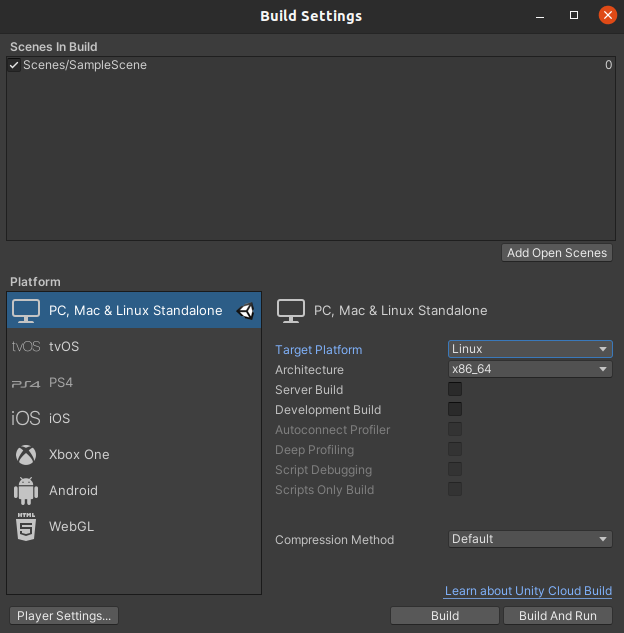Click the Unity logo on selected platform

click(x=246, y=311)
